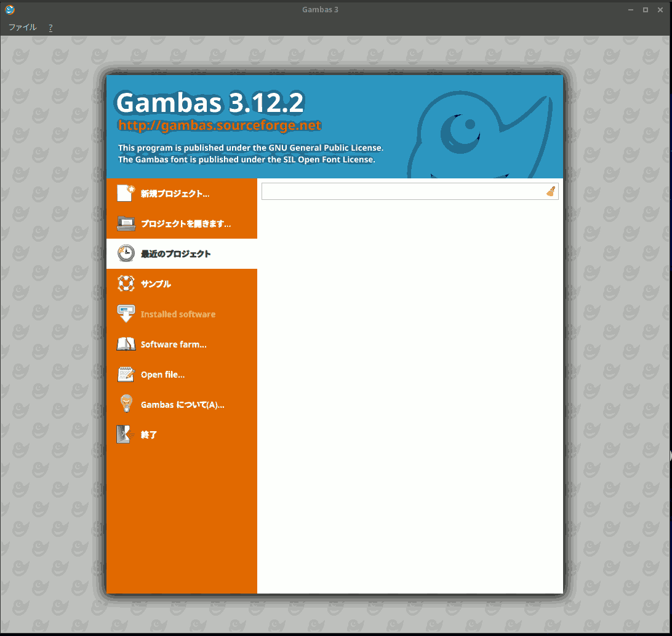The height and width of the screenshot is (636, 672).
Task: Minimize the Gambas 3 window
Action: pyautogui.click(x=630, y=10)
